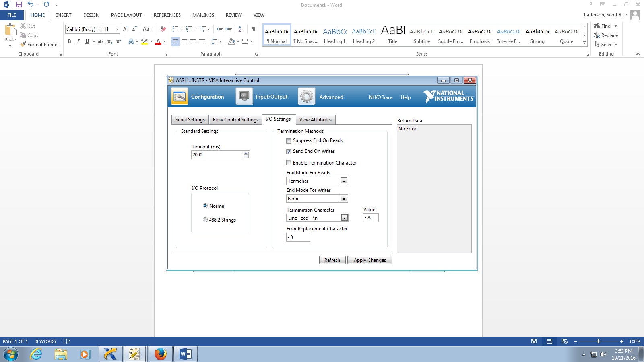The width and height of the screenshot is (644, 362).
Task: Click the Refresh button
Action: [x=332, y=260]
